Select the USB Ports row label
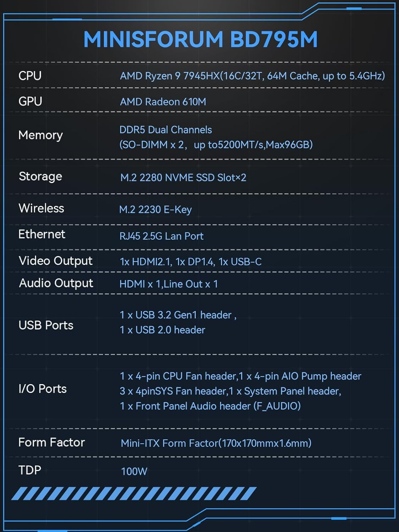Screen dimensions: 399x532 [x=46, y=325]
